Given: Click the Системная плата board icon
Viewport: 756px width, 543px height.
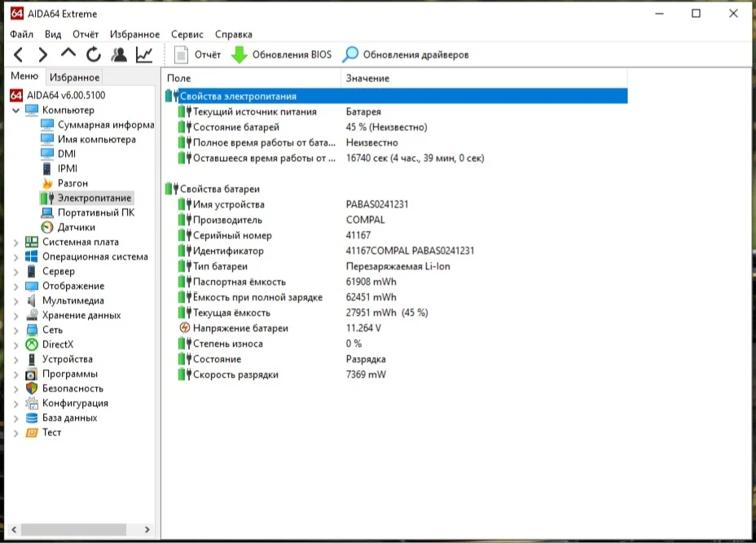Looking at the screenshot, I should point(32,242).
